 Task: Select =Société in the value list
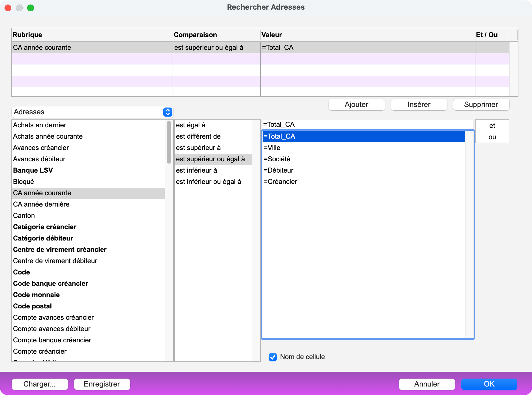(x=277, y=159)
